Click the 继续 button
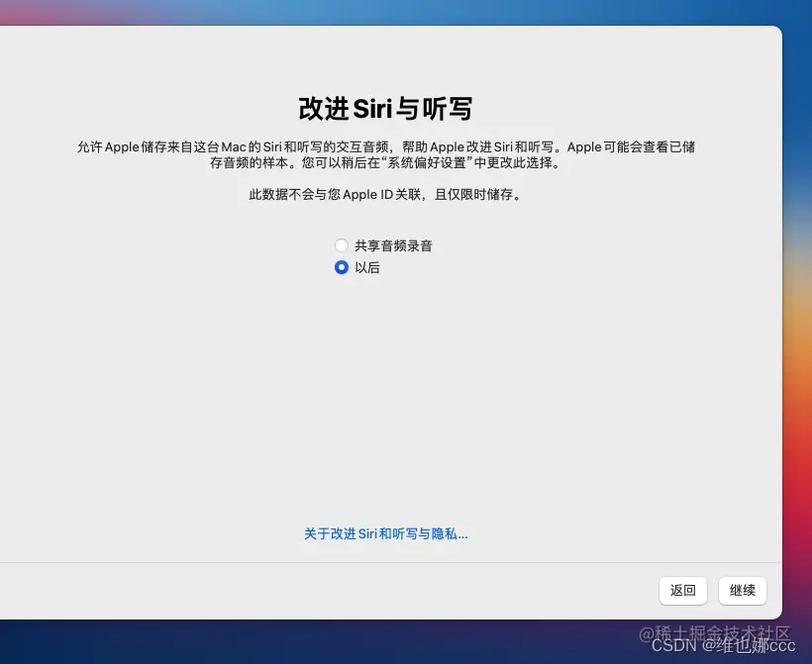 tap(743, 591)
